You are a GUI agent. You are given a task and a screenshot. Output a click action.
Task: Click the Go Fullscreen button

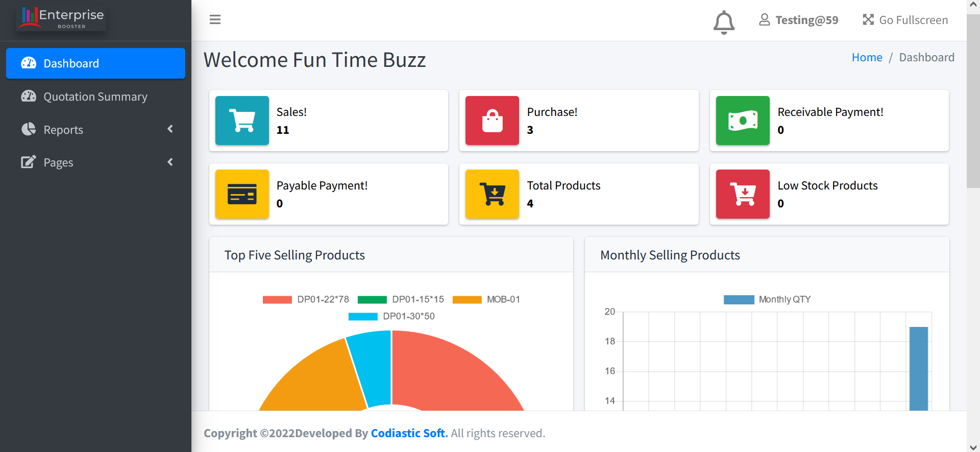tap(905, 20)
